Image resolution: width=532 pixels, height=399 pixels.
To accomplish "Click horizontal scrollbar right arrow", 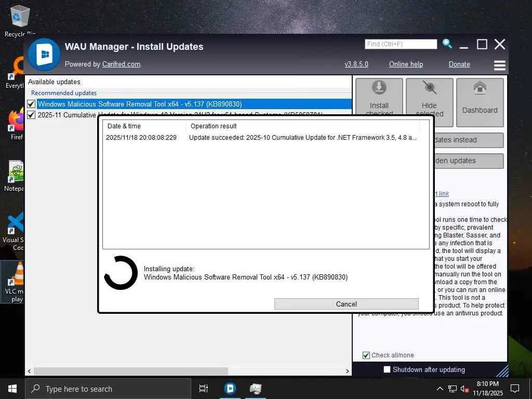I will point(347,371).
